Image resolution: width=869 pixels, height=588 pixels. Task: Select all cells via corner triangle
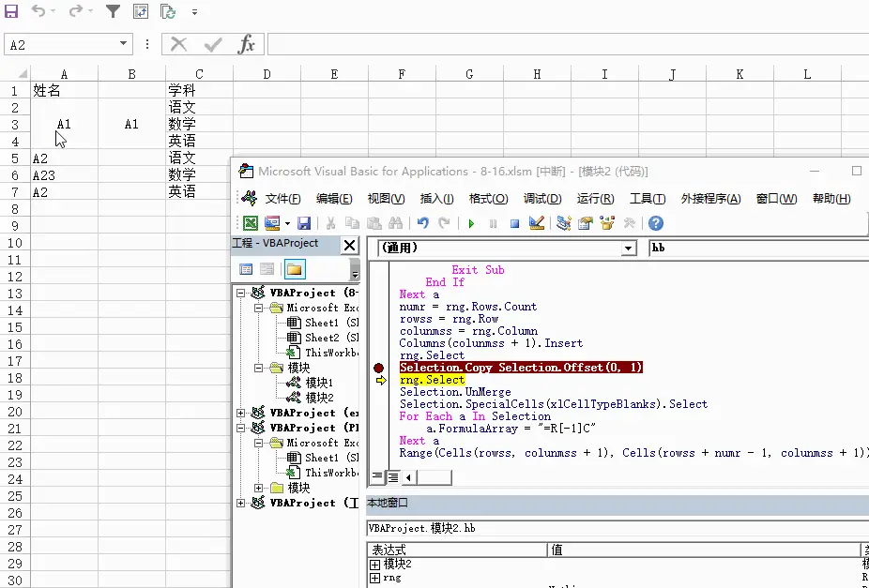pyautogui.click(x=23, y=74)
